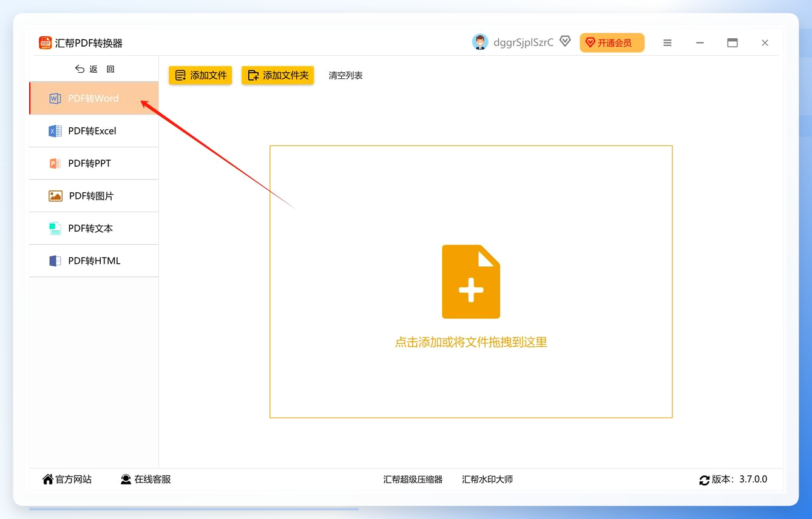Click the picture icon beside PDF转图片
Viewport: 812px width, 519px height.
coord(56,196)
